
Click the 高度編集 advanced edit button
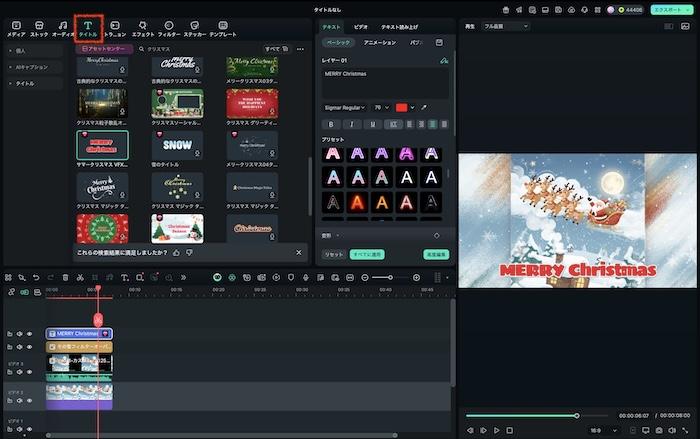coord(436,254)
